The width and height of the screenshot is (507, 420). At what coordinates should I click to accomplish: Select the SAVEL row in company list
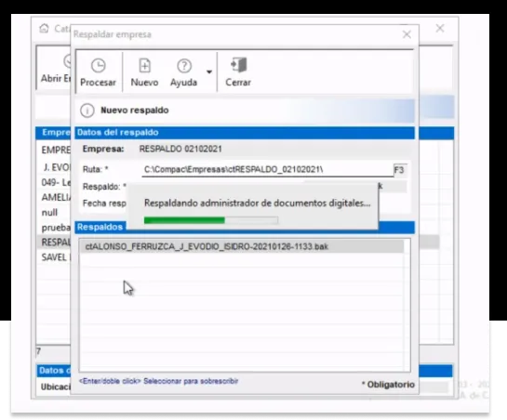point(54,257)
